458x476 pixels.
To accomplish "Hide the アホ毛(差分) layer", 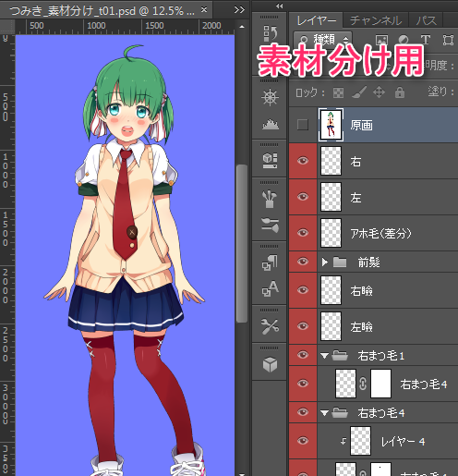I will [x=303, y=233].
